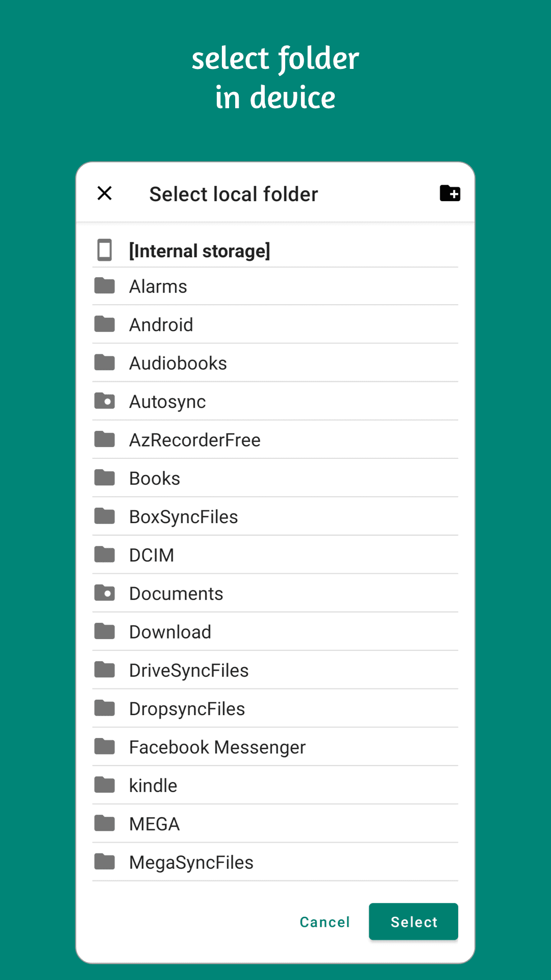Open the kindle folder
Viewport: 551px width, 980px height.
tap(153, 785)
